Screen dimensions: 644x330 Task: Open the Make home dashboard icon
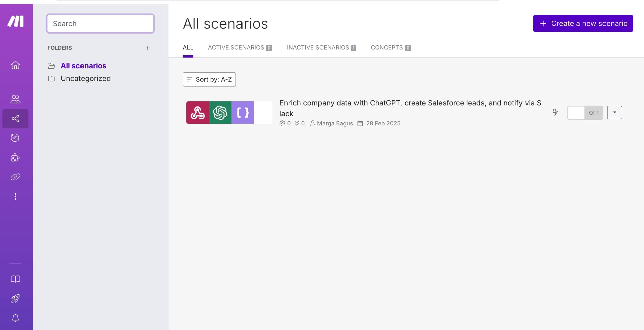pos(15,65)
